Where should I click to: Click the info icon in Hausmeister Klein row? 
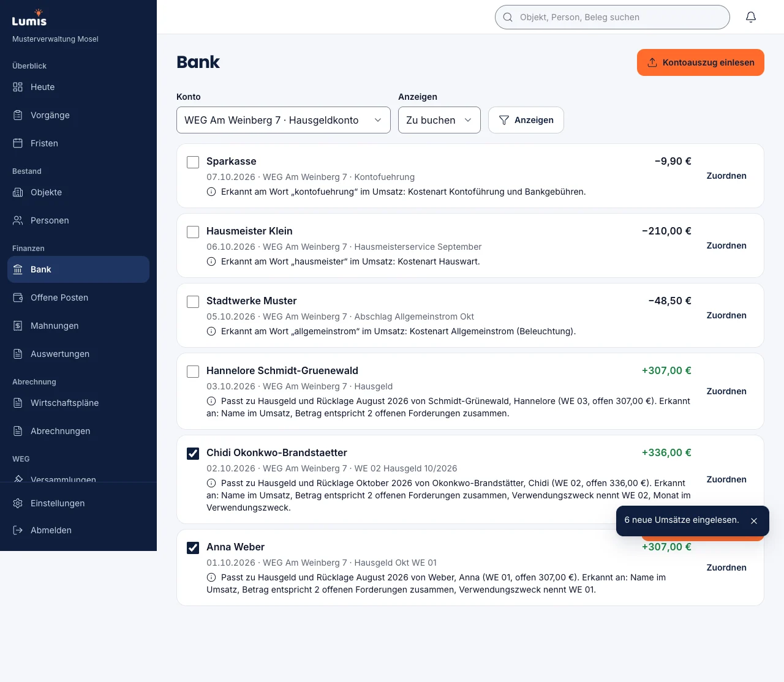point(211,261)
